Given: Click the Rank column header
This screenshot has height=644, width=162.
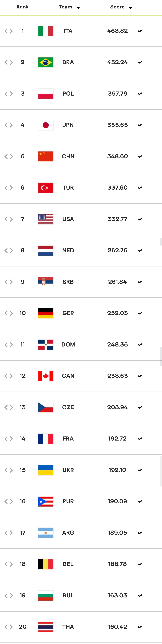Looking at the screenshot, I should click(23, 7).
